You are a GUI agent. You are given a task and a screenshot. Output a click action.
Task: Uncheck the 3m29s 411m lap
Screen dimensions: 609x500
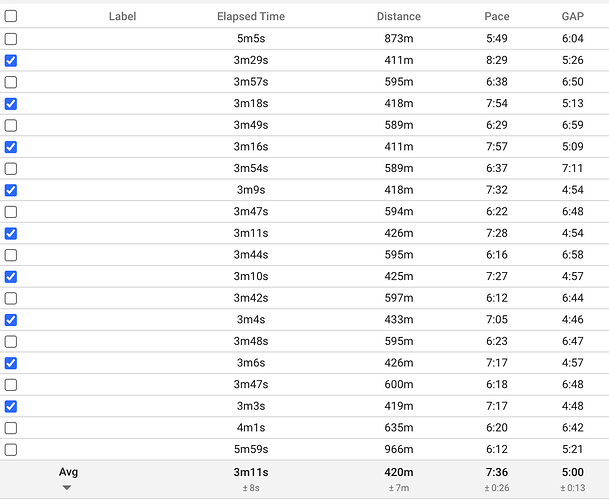coord(10,61)
